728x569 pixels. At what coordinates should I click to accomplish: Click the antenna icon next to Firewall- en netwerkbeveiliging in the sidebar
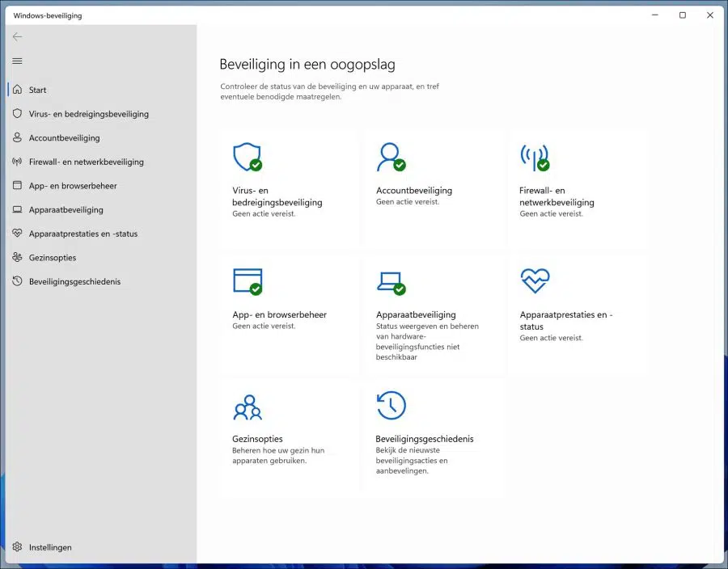[17, 162]
